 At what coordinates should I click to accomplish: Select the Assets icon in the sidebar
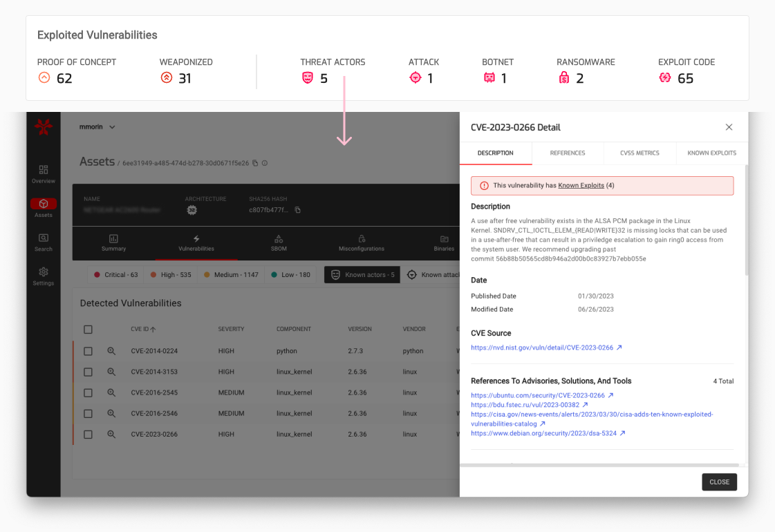click(43, 204)
